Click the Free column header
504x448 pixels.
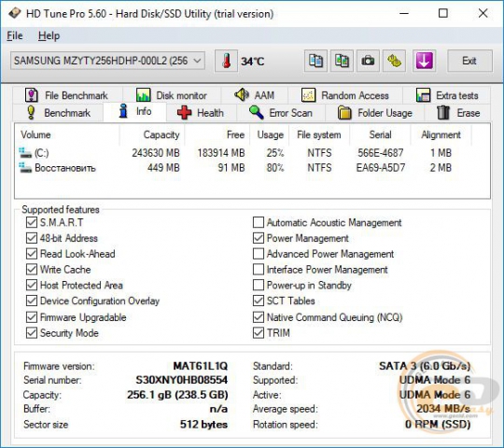click(217, 134)
